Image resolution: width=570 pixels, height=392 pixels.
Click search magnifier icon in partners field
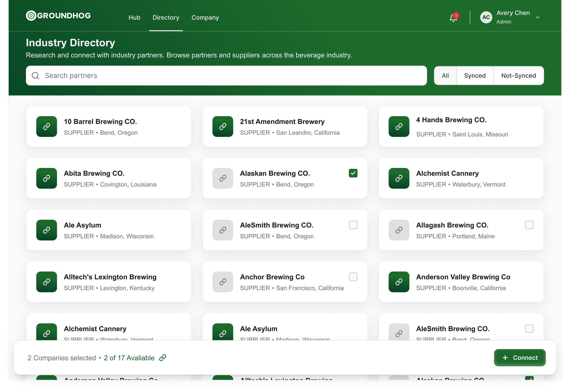(36, 75)
